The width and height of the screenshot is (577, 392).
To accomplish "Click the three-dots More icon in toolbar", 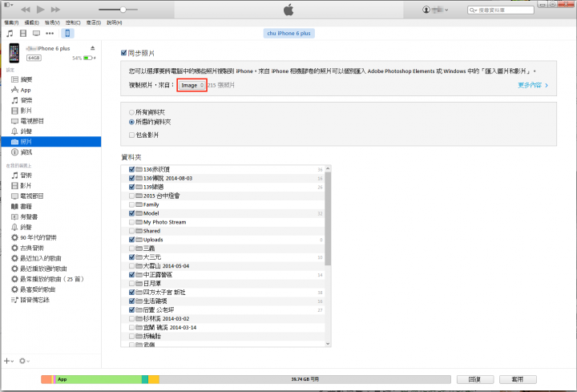I will [50, 34].
